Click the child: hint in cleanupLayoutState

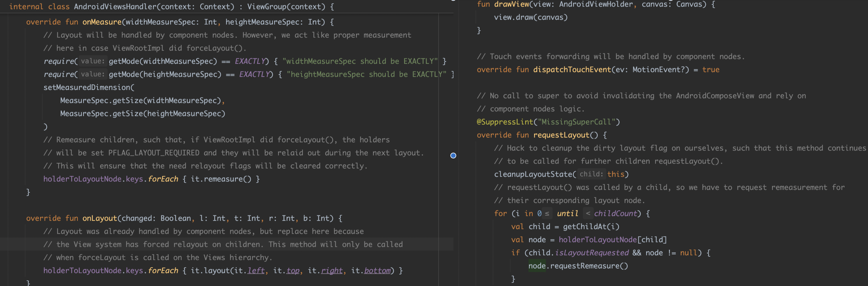(x=591, y=174)
